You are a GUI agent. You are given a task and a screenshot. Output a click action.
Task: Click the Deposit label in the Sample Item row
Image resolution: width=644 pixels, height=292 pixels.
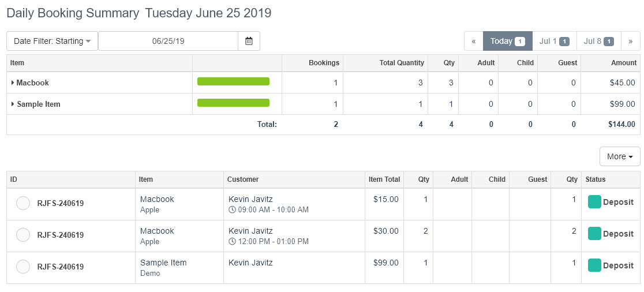tap(618, 265)
